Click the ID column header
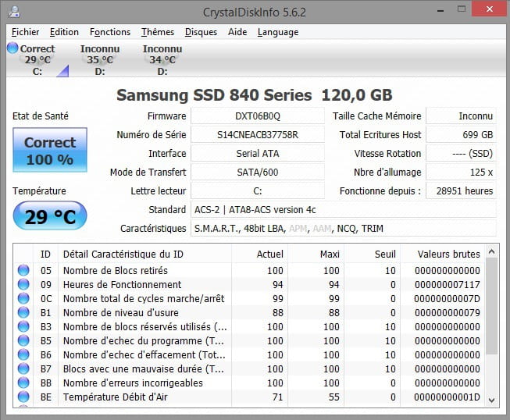 tap(45, 254)
